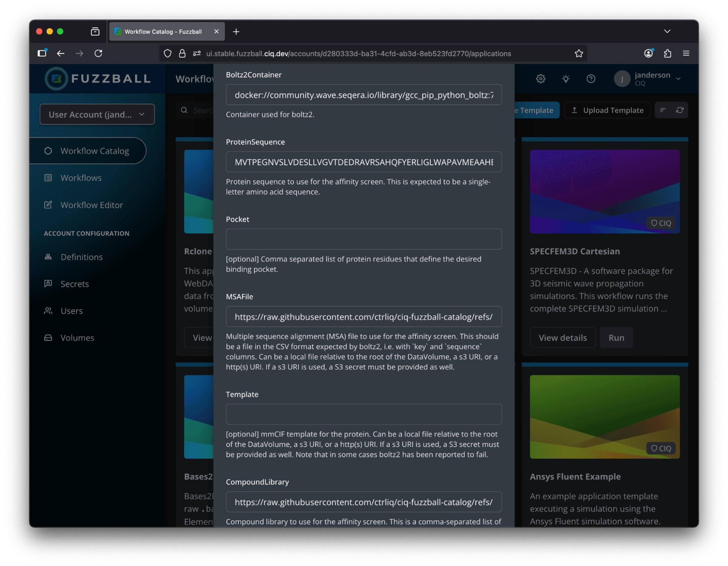The width and height of the screenshot is (728, 566).
Task: Click the site security padlock icon
Action: [182, 54]
